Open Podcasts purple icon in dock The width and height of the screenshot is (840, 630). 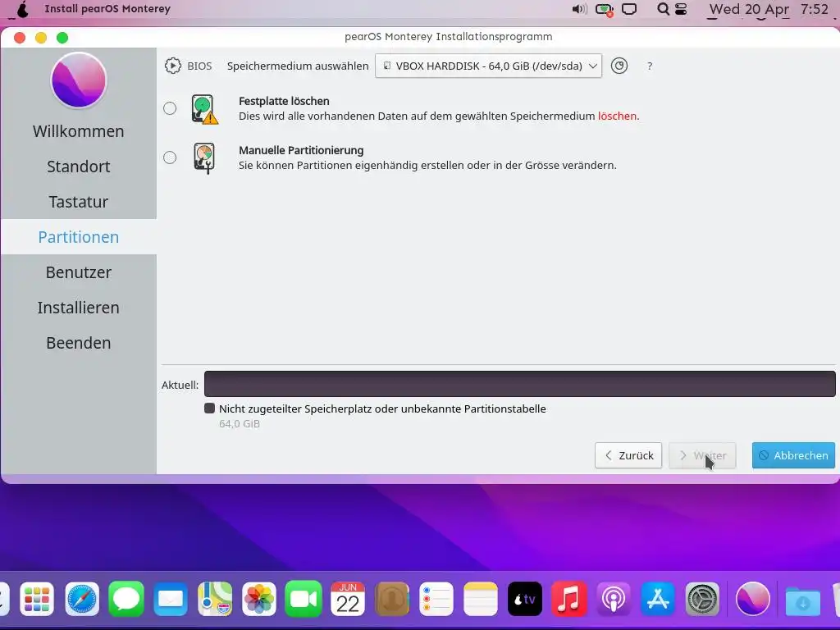[614, 599]
